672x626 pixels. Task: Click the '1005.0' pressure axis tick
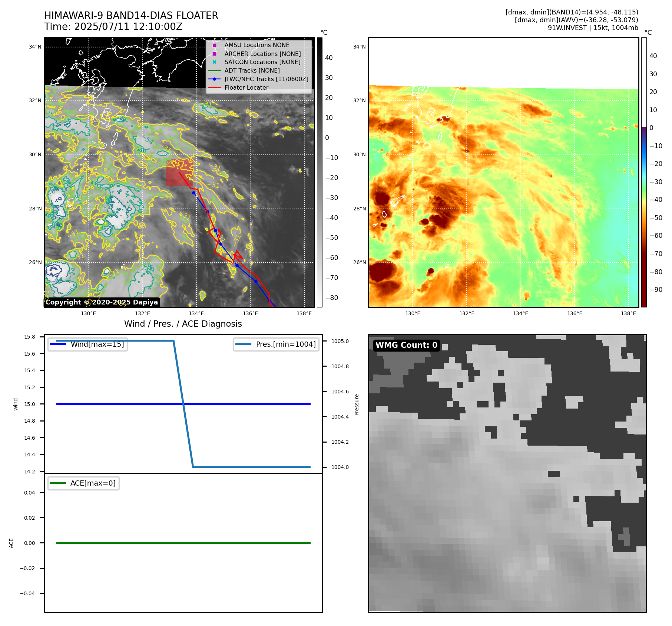[x=340, y=341]
